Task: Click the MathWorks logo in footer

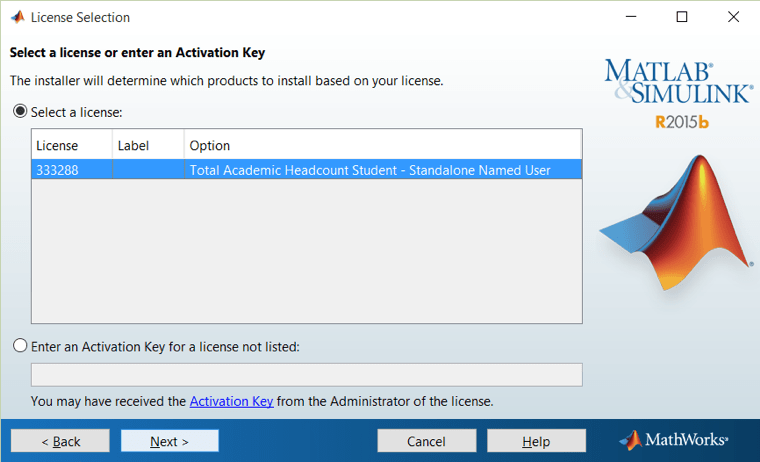Action: coord(673,440)
